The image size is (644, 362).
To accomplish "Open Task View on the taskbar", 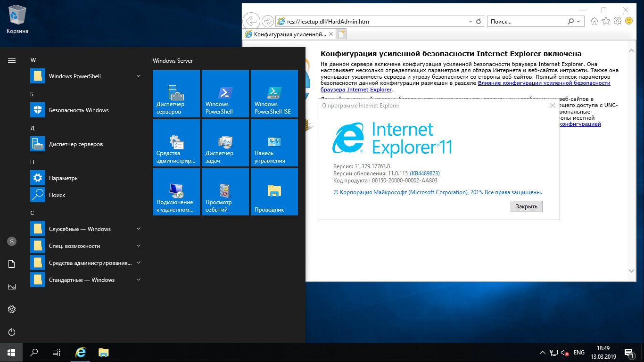I will click(57, 353).
